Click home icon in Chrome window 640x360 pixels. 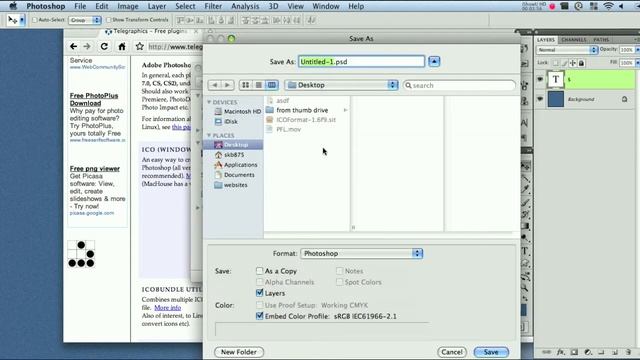pyautogui.click(x=122, y=47)
